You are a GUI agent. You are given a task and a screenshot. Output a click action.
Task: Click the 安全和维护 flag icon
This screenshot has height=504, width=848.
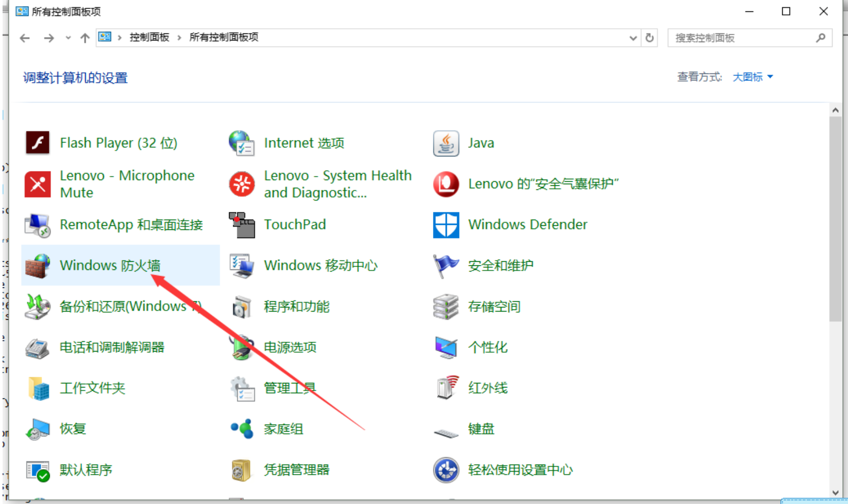click(446, 265)
